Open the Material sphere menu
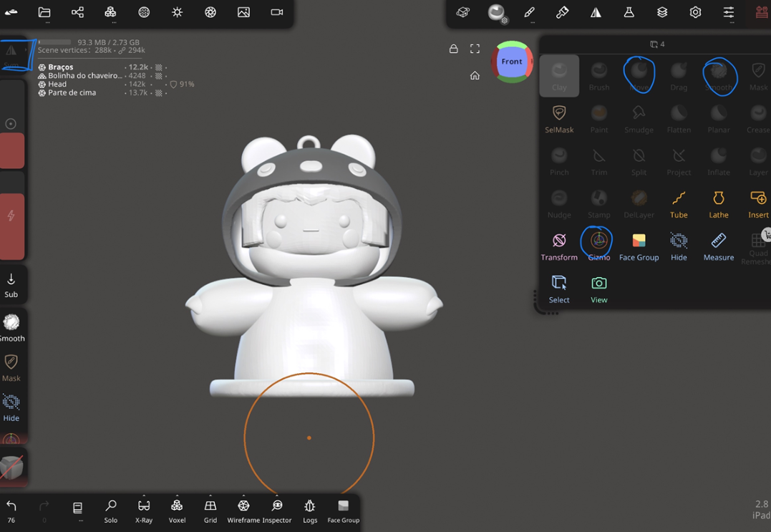This screenshot has width=771, height=532. [x=496, y=12]
